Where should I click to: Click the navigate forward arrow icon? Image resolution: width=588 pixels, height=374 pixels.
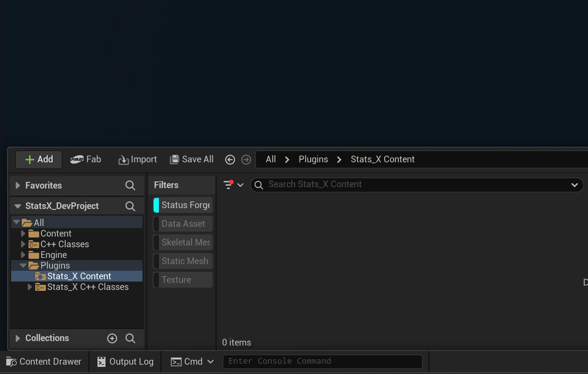(246, 160)
